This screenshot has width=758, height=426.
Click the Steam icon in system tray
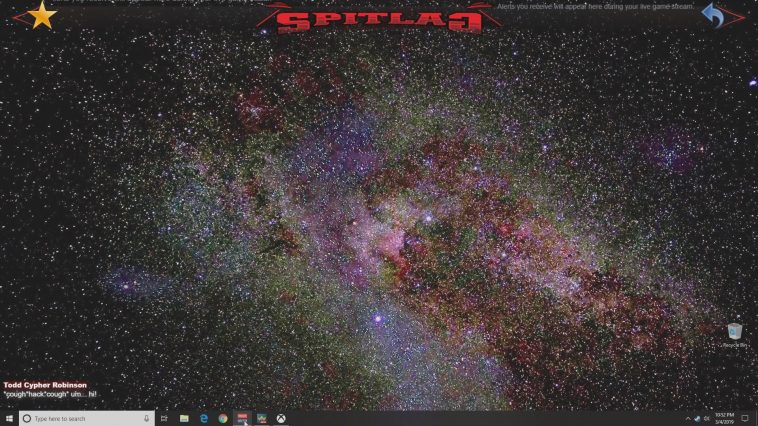click(x=697, y=418)
